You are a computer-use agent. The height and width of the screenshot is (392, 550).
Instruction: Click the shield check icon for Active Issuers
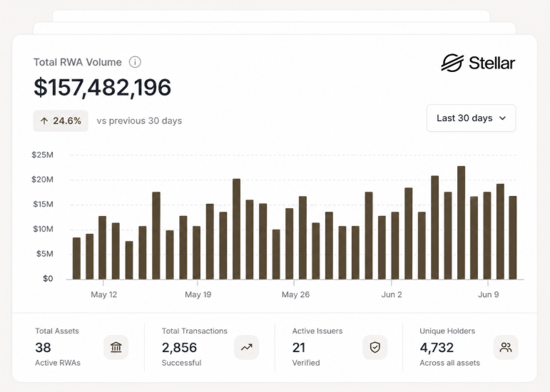pos(375,347)
